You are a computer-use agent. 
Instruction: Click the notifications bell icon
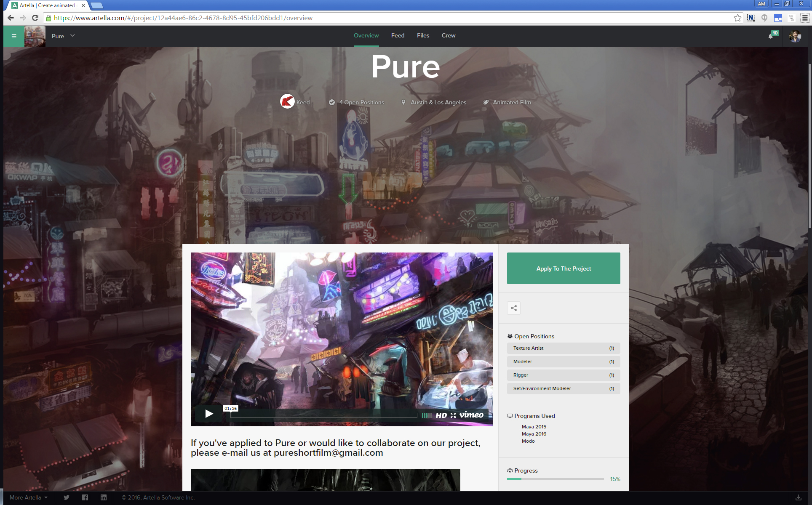[771, 36]
